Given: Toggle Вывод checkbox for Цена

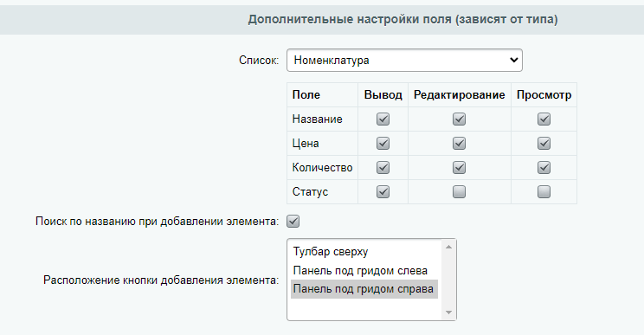Looking at the screenshot, I should (383, 144).
